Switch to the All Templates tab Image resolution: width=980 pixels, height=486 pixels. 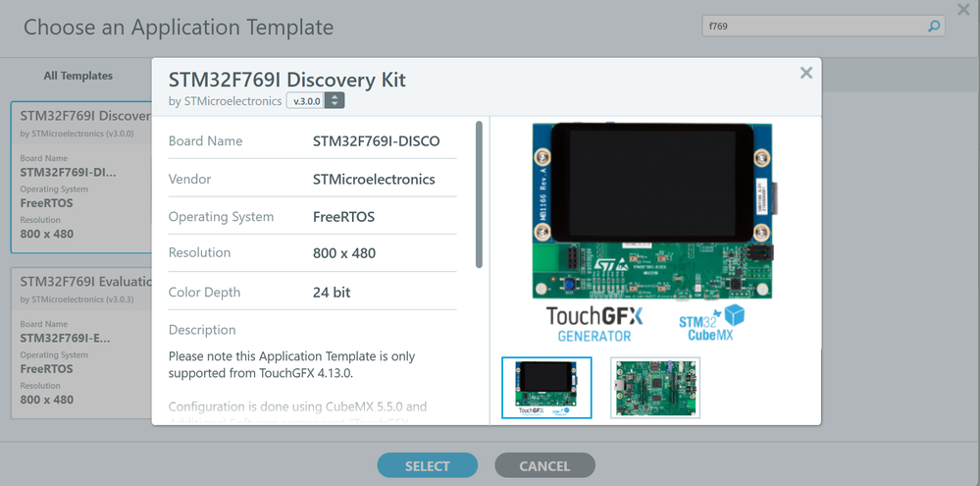pyautogui.click(x=78, y=76)
